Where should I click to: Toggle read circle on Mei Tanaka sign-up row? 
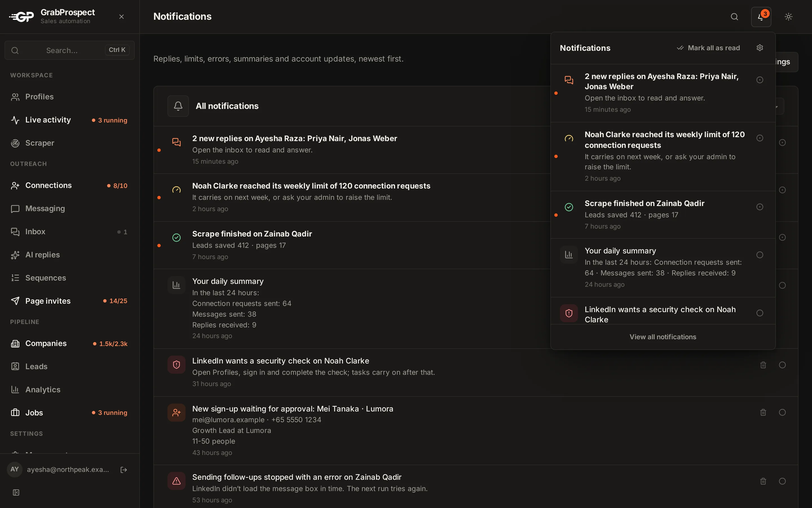pyautogui.click(x=782, y=412)
